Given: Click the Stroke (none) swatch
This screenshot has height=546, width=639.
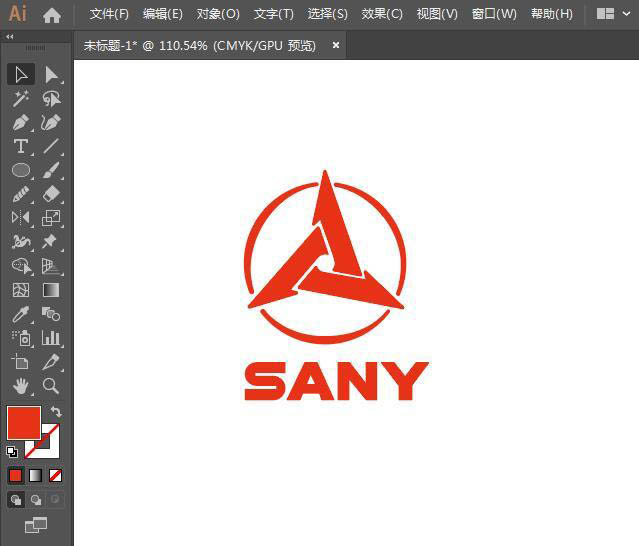Looking at the screenshot, I should coord(49,448).
